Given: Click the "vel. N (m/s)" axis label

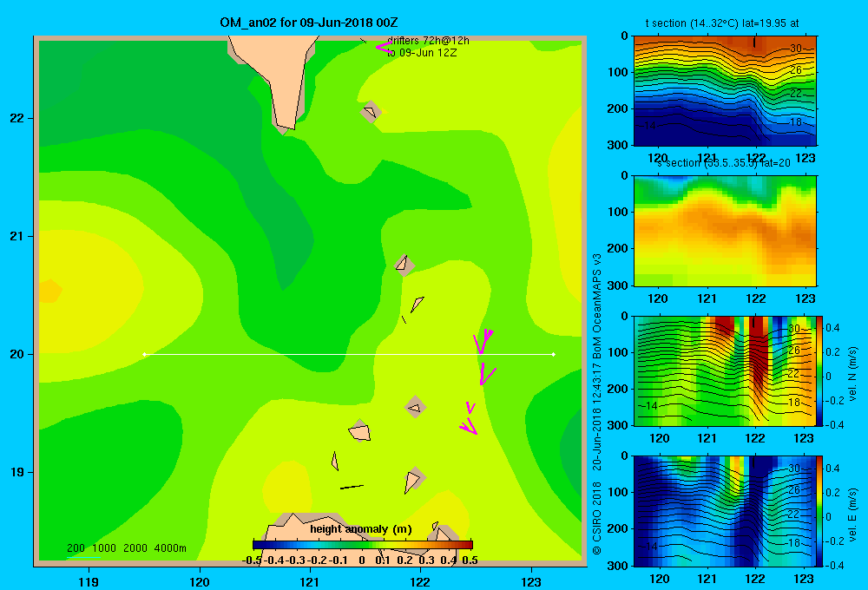Looking at the screenshot, I should pos(852,374).
